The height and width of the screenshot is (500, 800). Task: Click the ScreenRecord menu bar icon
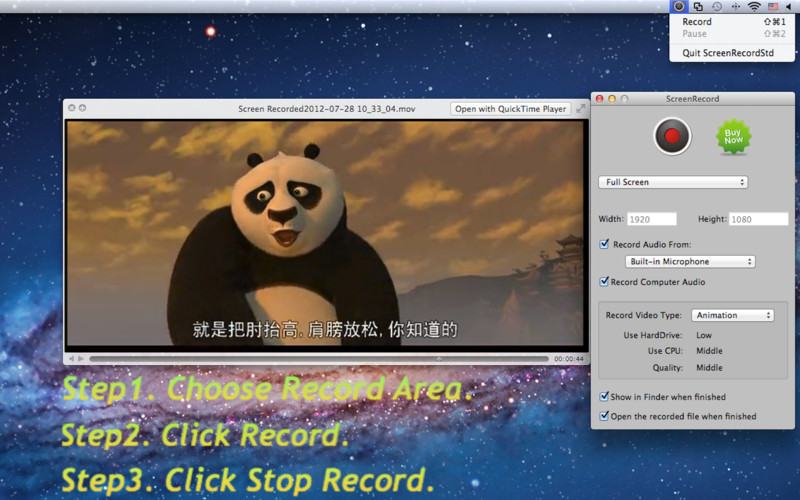click(679, 7)
